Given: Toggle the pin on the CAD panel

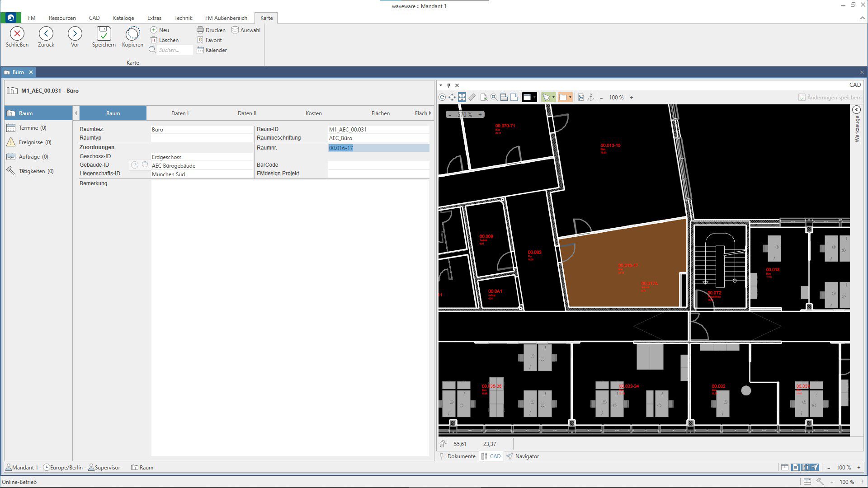Looking at the screenshot, I should coord(448,85).
